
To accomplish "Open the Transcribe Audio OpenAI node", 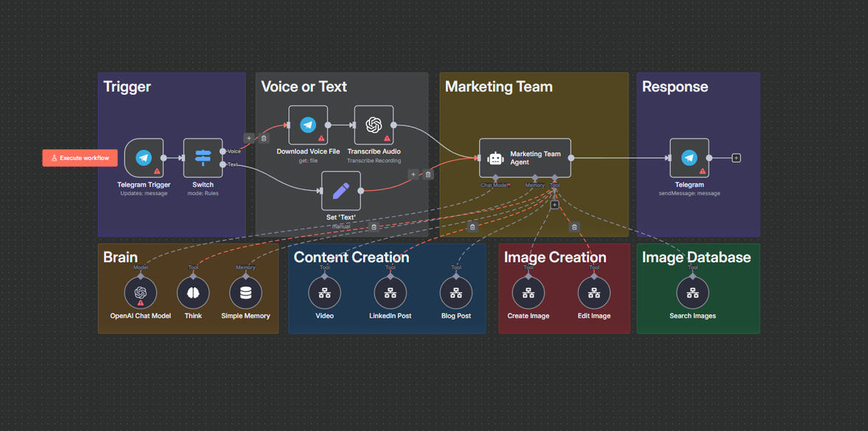I will coord(373,125).
